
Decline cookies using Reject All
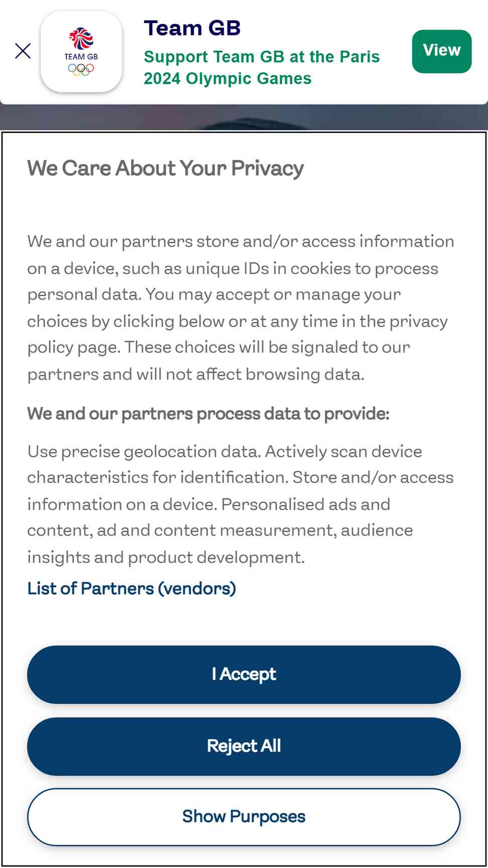click(244, 746)
